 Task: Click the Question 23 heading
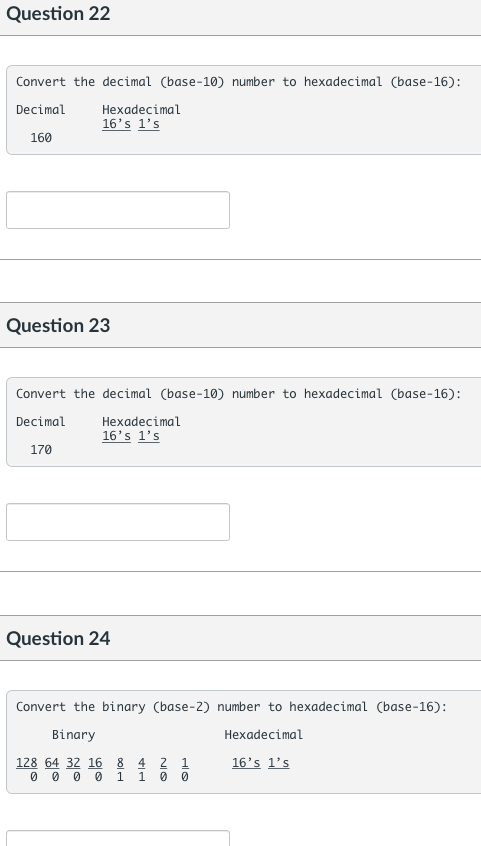tap(58, 325)
